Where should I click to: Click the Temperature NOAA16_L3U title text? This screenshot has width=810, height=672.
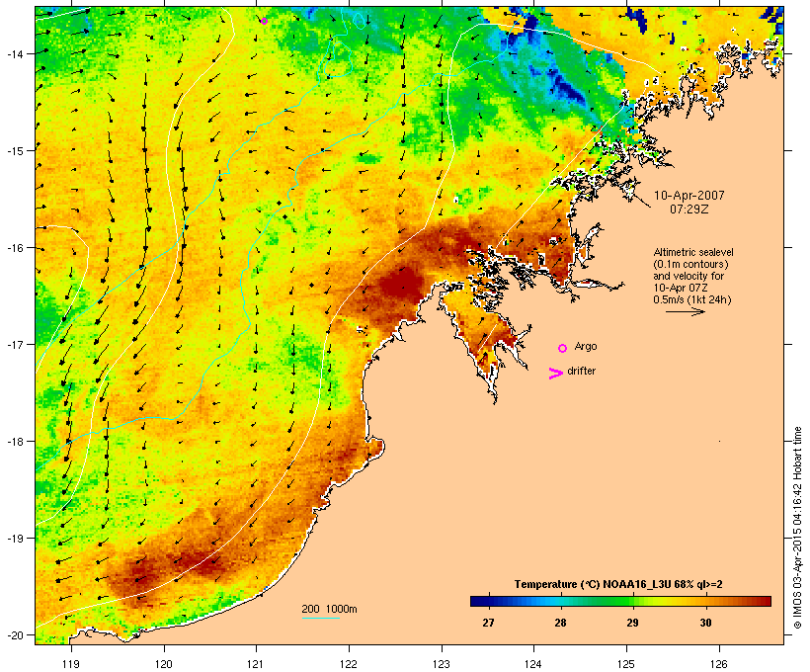(618, 584)
